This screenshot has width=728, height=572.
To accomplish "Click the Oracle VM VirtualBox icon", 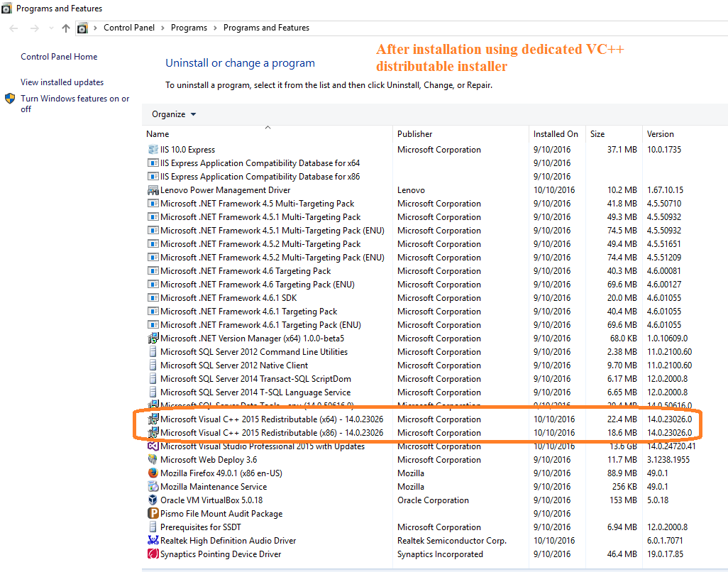I will coord(153,500).
